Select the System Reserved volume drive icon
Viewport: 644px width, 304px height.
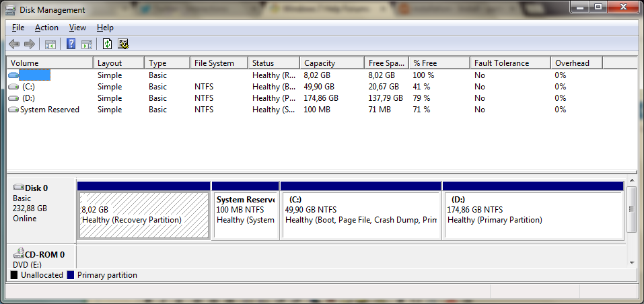coord(13,110)
